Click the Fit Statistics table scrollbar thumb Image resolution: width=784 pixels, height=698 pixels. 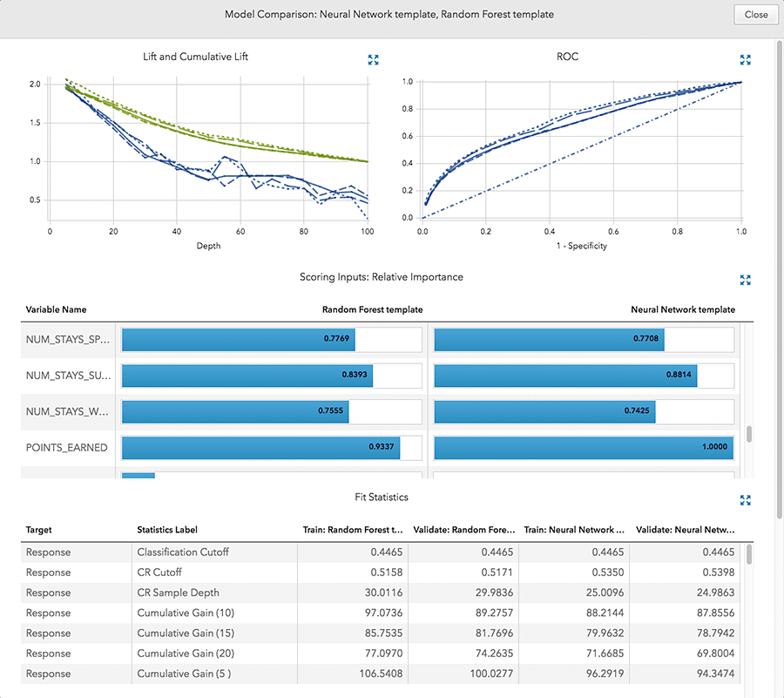pyautogui.click(x=748, y=554)
